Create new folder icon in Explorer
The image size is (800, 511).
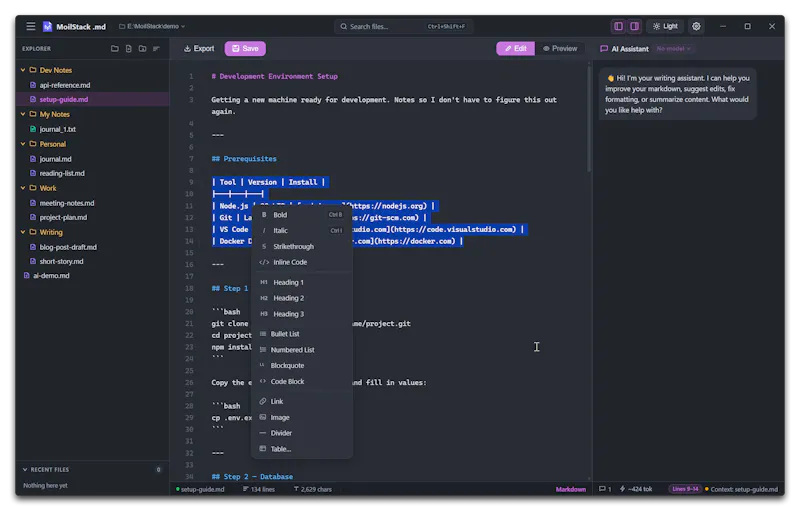tap(142, 48)
